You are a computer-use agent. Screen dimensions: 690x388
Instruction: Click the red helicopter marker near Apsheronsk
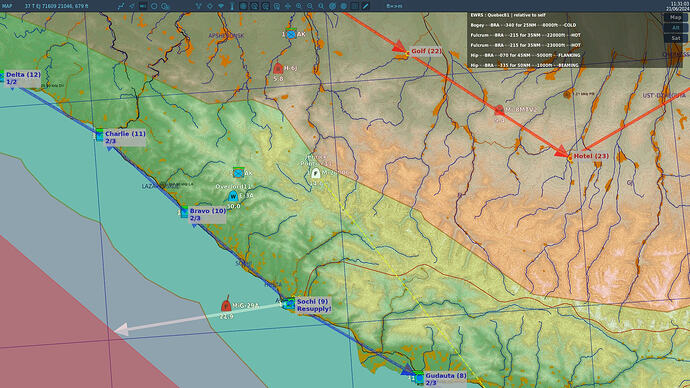[x=278, y=68]
